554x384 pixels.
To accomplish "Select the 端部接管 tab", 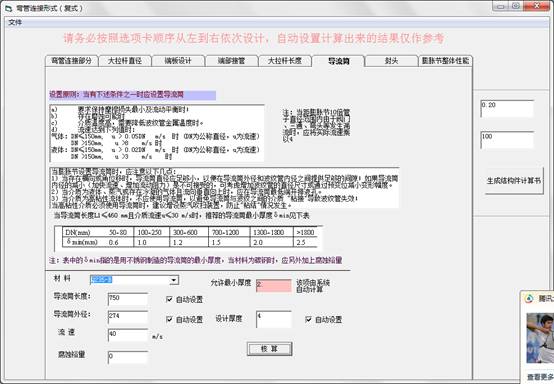I will [231, 61].
